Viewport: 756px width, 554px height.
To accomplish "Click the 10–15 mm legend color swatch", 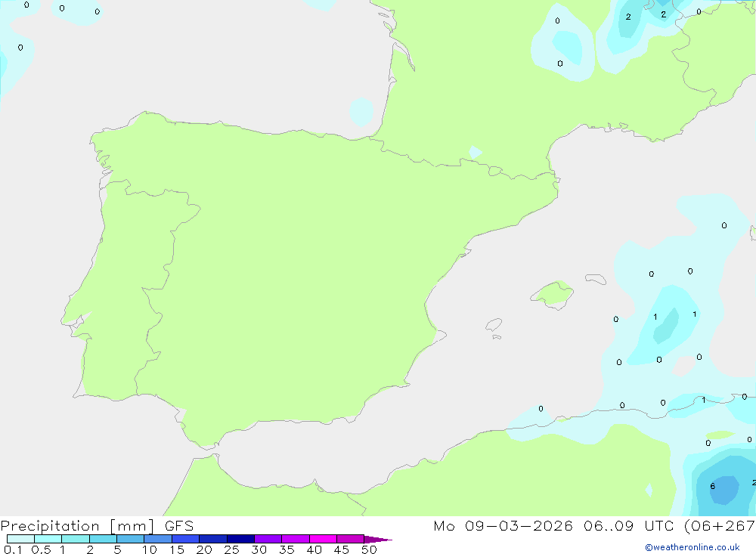I will tap(158, 539).
